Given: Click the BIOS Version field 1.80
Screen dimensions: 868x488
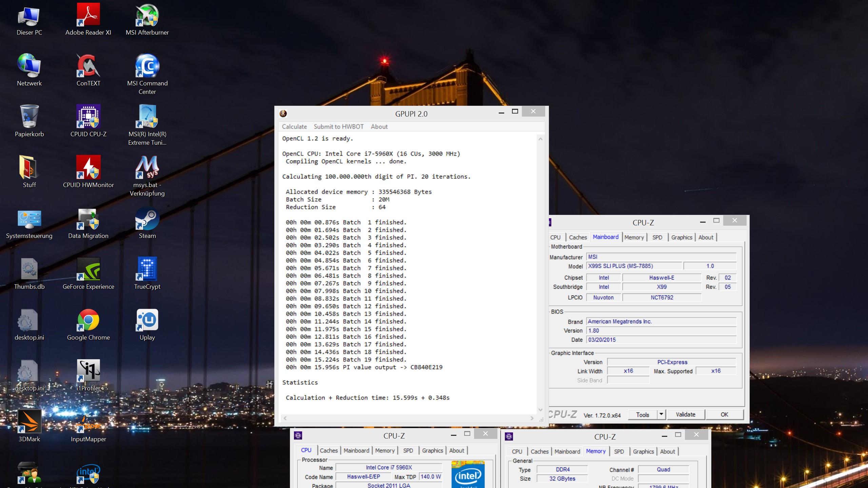Looking at the screenshot, I should 661,330.
